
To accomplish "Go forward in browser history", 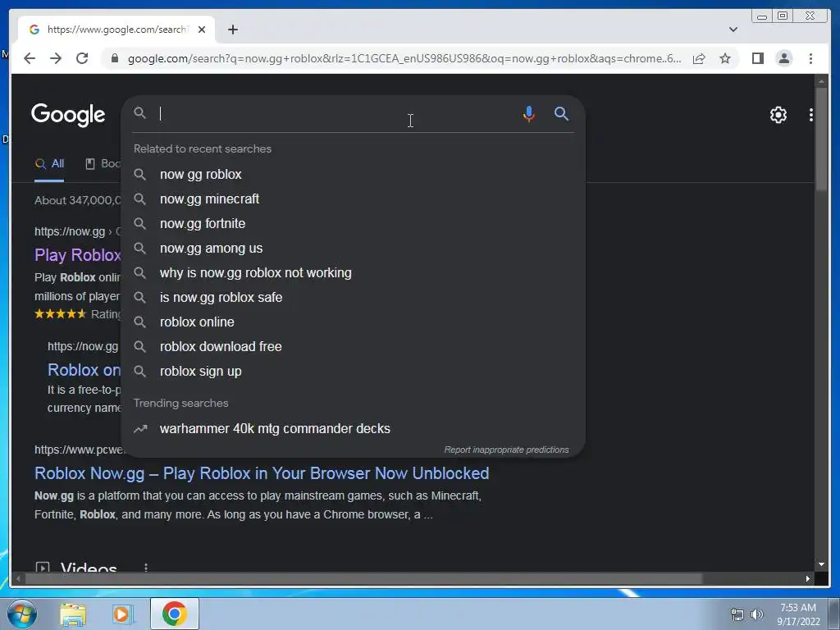I will tap(56, 58).
